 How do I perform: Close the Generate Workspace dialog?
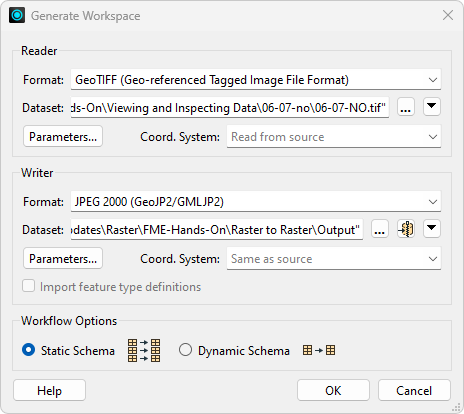tap(448, 15)
